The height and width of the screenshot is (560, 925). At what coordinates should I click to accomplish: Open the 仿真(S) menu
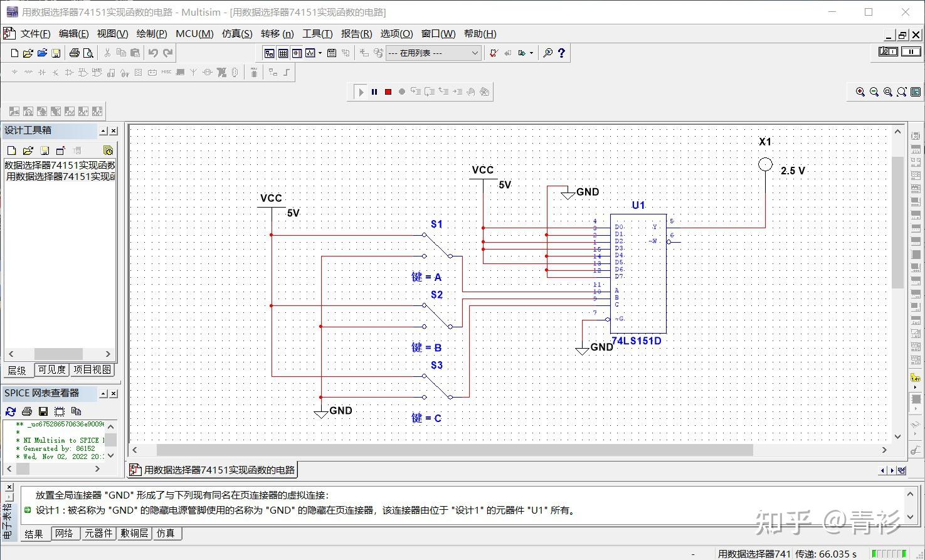pyautogui.click(x=237, y=34)
